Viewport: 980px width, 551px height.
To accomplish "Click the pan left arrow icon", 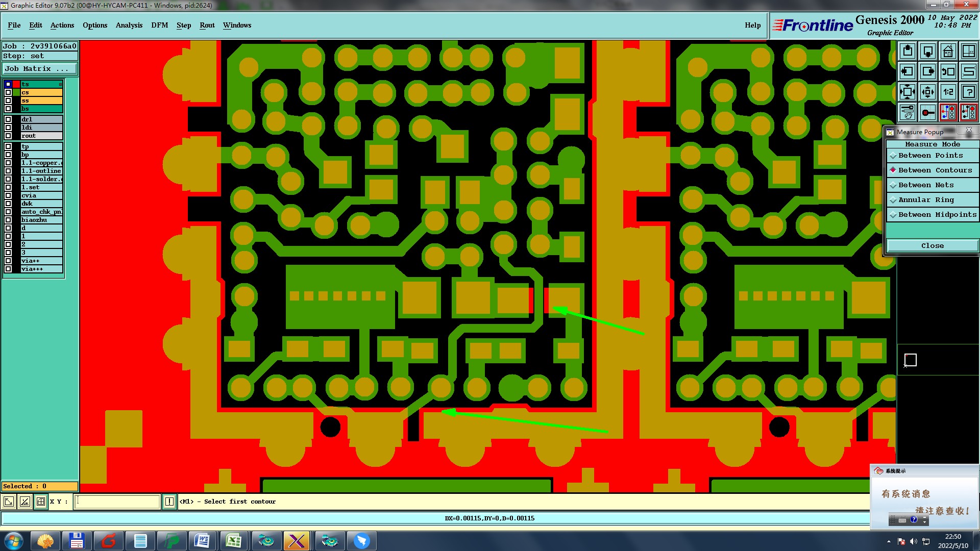I will click(907, 71).
